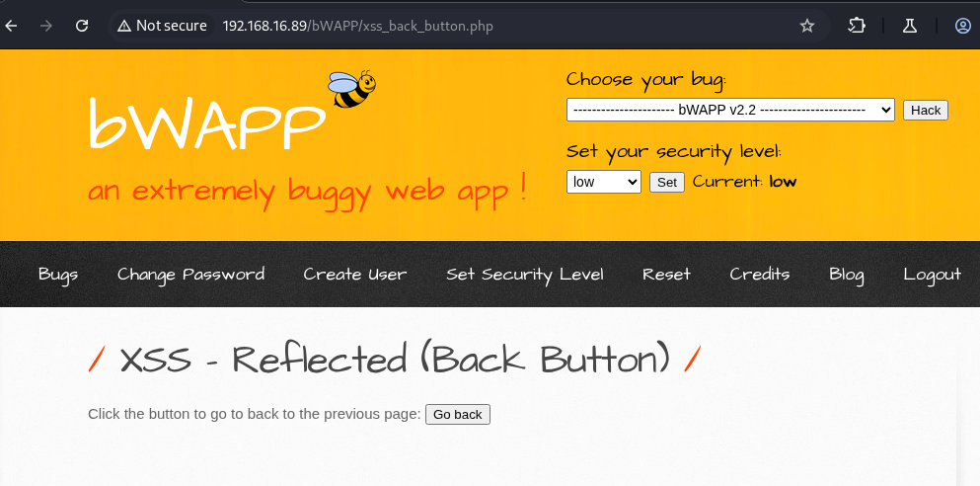Bookmark this page with star icon
The width and height of the screenshot is (980, 486).
click(x=807, y=26)
